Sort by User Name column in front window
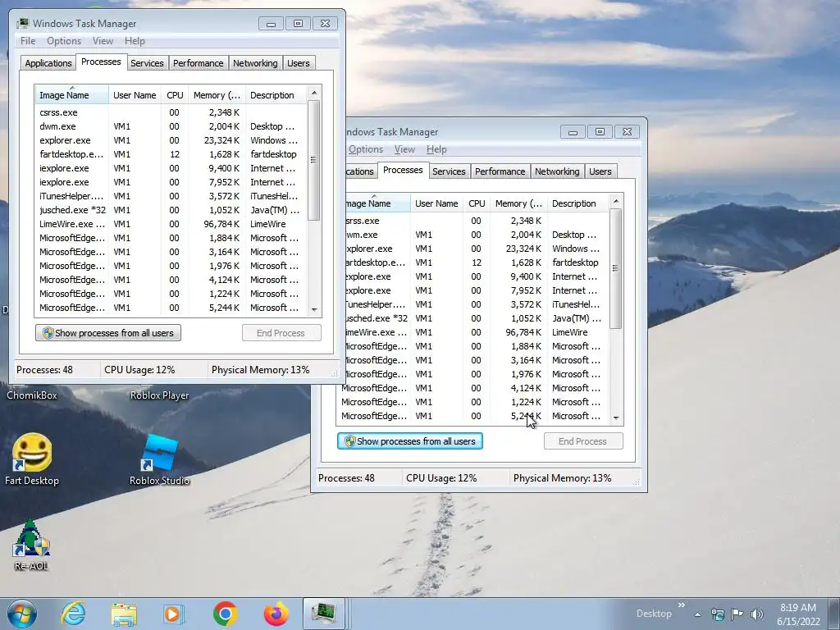 (436, 203)
